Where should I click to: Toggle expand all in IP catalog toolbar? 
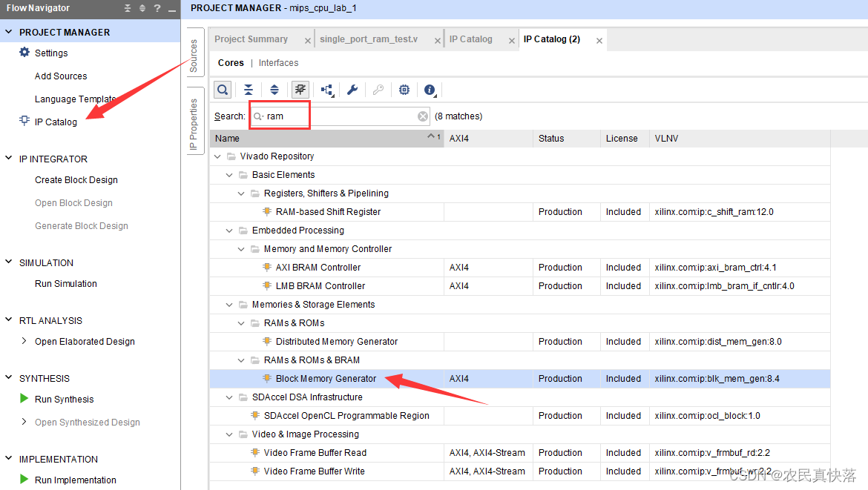point(274,90)
